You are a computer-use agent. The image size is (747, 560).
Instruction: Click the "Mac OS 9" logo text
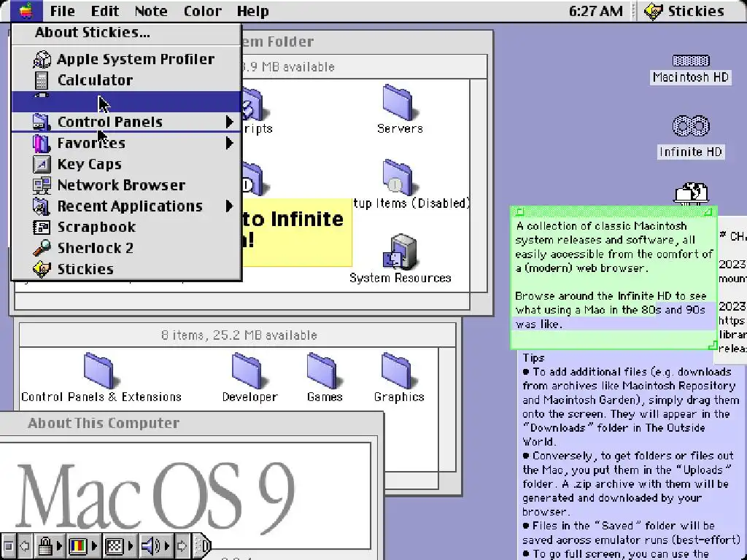point(156,497)
